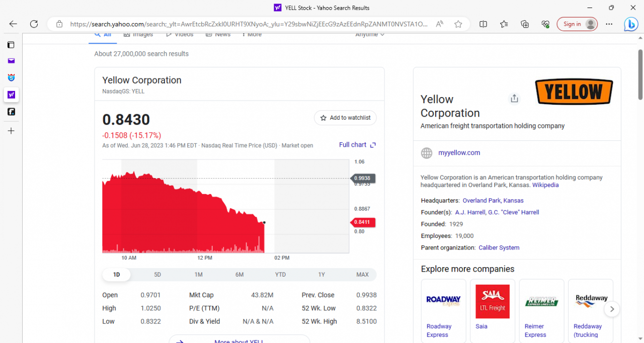Open the Favorites list icon
644x343 pixels.
pyautogui.click(x=504, y=24)
